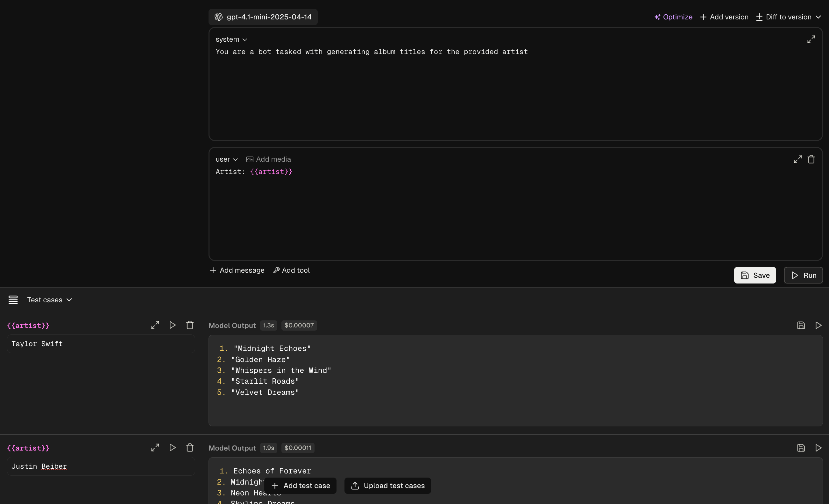Click the test cases list layout icon
The image size is (829, 504).
click(x=13, y=300)
